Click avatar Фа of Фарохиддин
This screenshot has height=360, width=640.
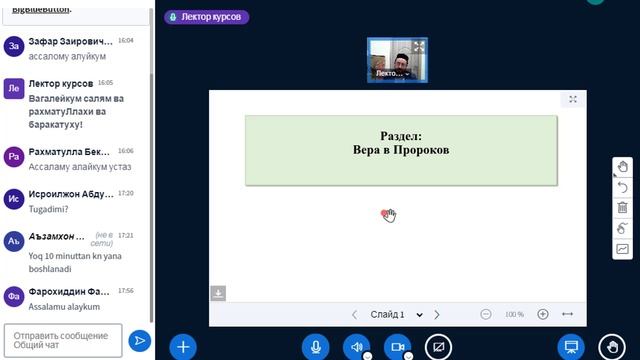pos(14,296)
